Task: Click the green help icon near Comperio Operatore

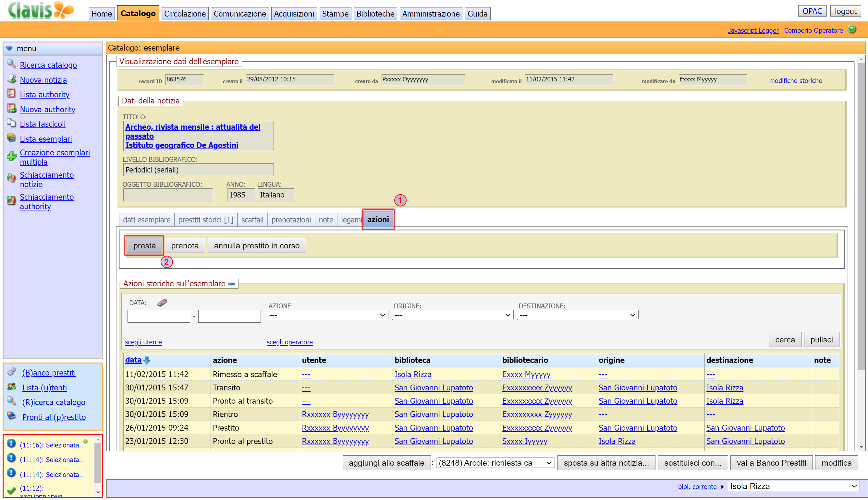Action: point(851,29)
